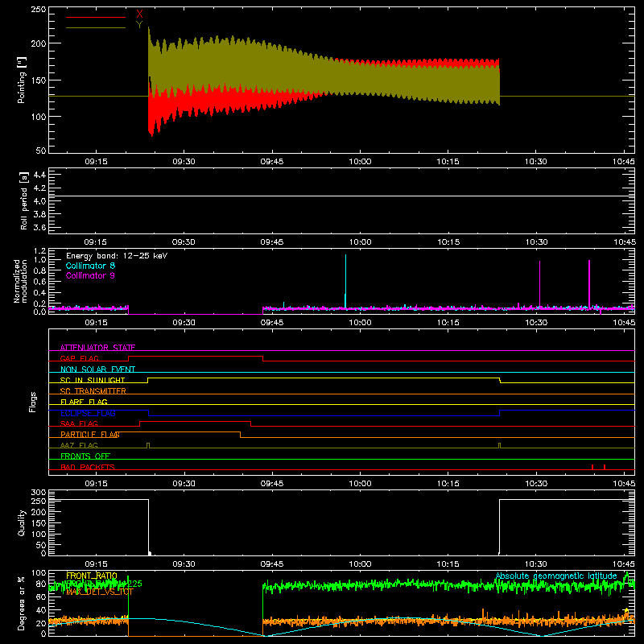
Task: Click the red X legend label
Action: coord(139,14)
